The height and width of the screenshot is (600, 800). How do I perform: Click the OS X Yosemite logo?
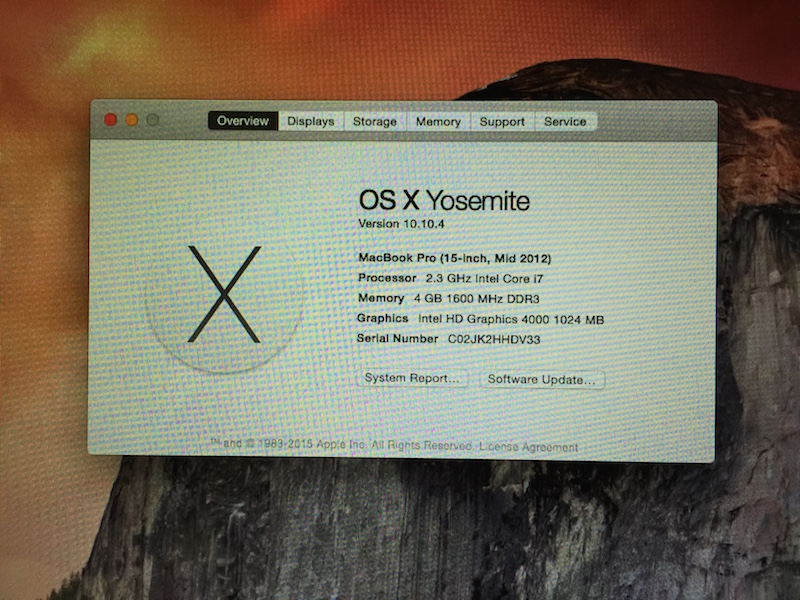pyautogui.click(x=224, y=294)
